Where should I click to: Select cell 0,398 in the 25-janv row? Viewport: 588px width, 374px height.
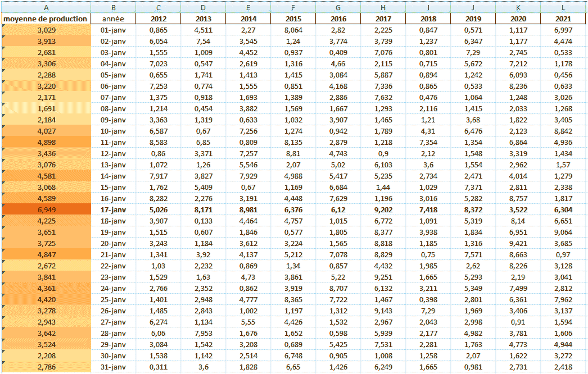pos(428,300)
